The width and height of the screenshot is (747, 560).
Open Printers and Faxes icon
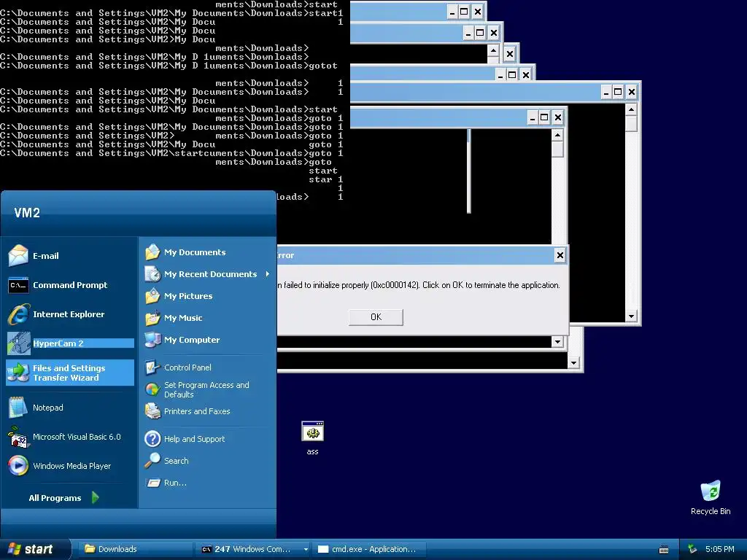pyautogui.click(x=152, y=411)
